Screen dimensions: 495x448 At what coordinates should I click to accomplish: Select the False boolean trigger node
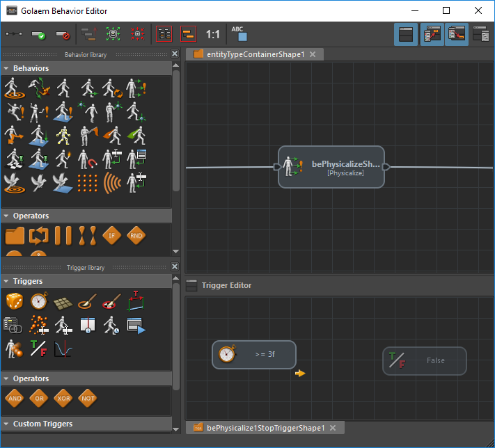pyautogui.click(x=425, y=361)
